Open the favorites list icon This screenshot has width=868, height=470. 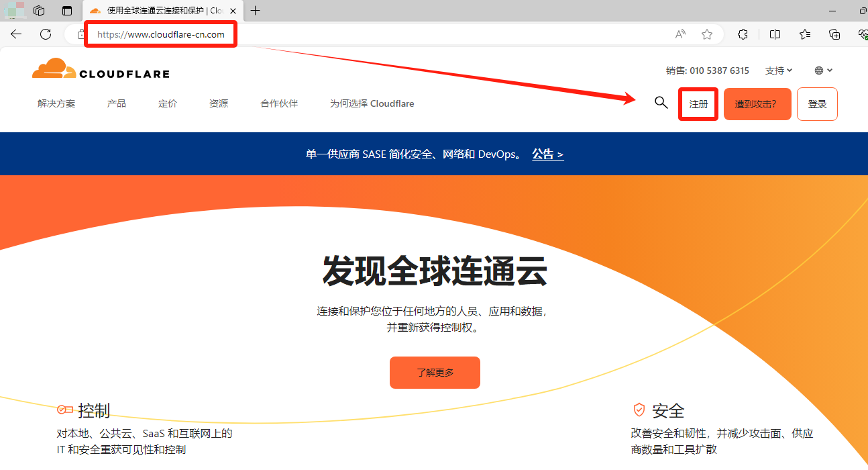[x=805, y=34]
